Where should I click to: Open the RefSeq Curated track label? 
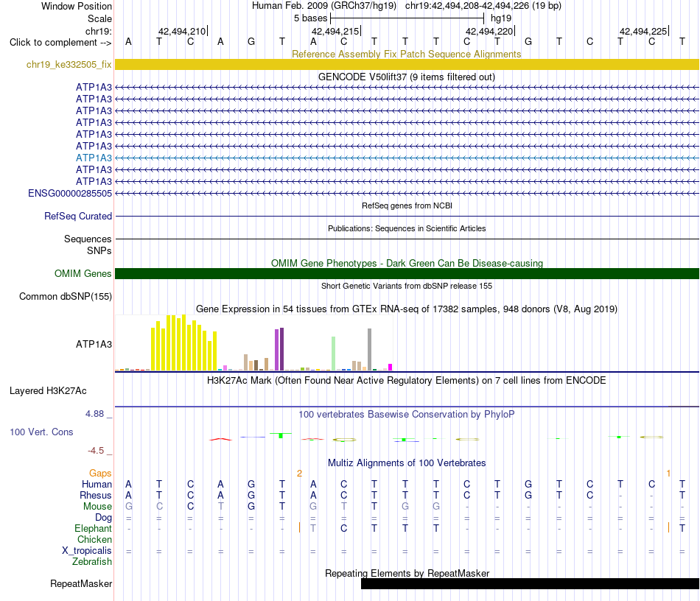click(78, 216)
